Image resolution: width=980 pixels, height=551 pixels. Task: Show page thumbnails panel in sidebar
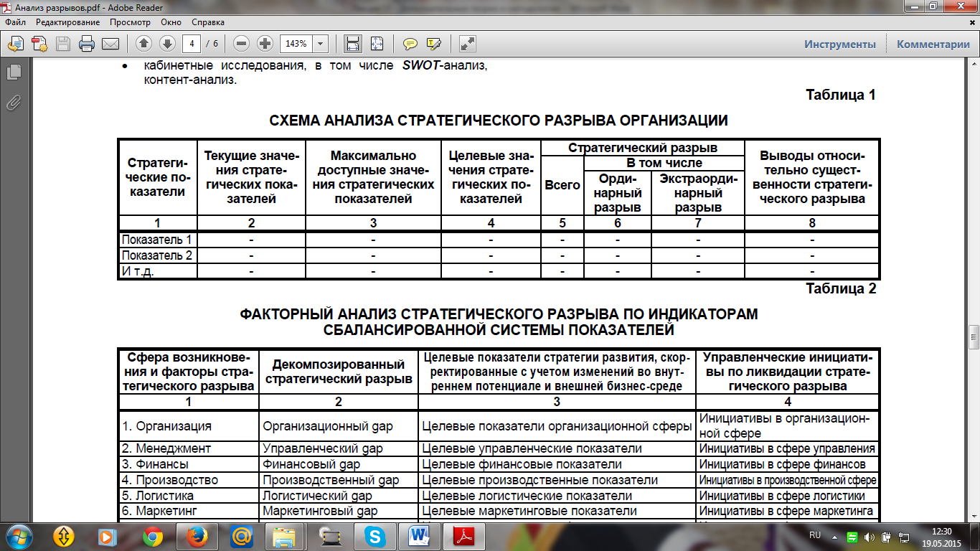(x=13, y=72)
